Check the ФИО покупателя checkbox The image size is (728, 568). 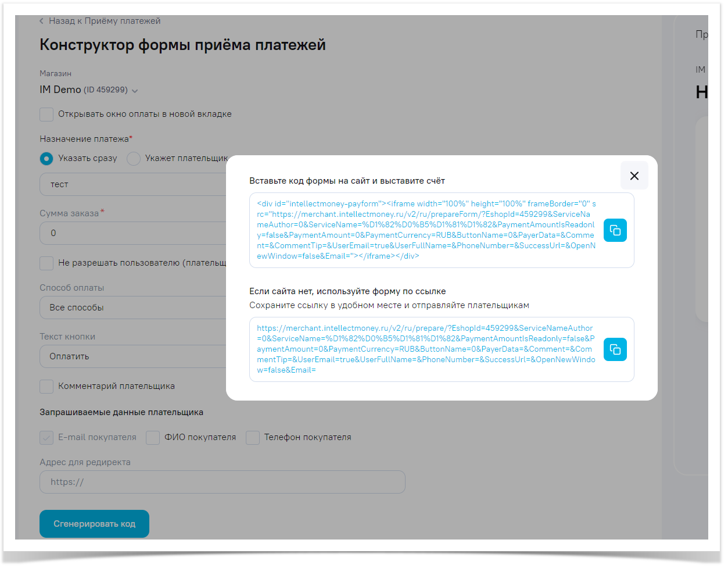click(153, 437)
